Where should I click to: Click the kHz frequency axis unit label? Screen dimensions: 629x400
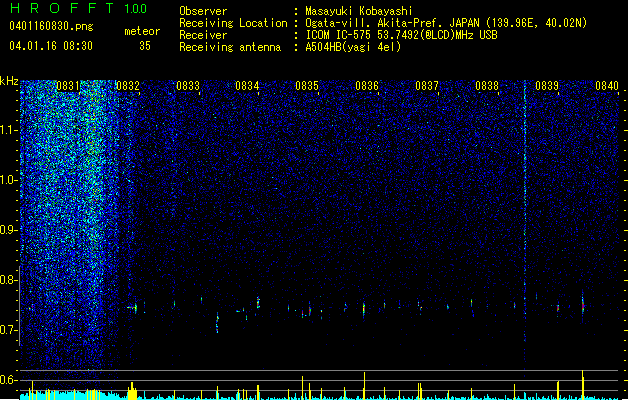tap(9, 81)
